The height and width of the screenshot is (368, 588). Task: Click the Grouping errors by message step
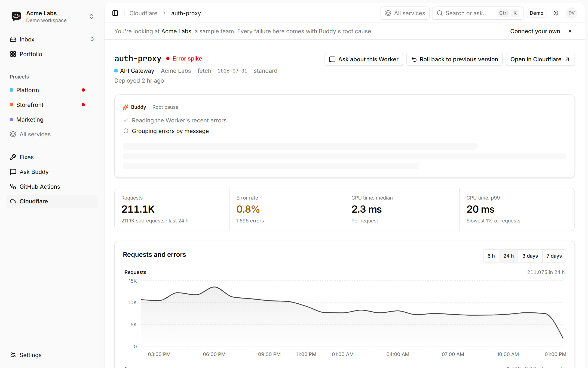tap(170, 131)
